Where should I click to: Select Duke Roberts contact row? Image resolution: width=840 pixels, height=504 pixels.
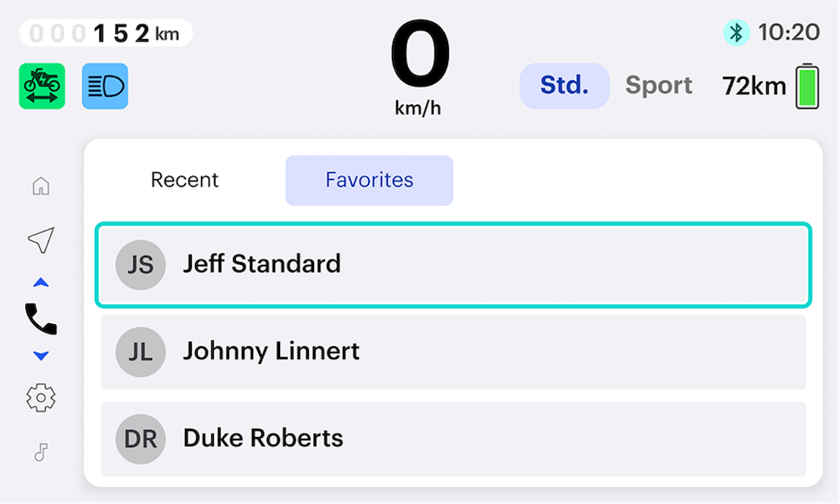[x=453, y=440]
